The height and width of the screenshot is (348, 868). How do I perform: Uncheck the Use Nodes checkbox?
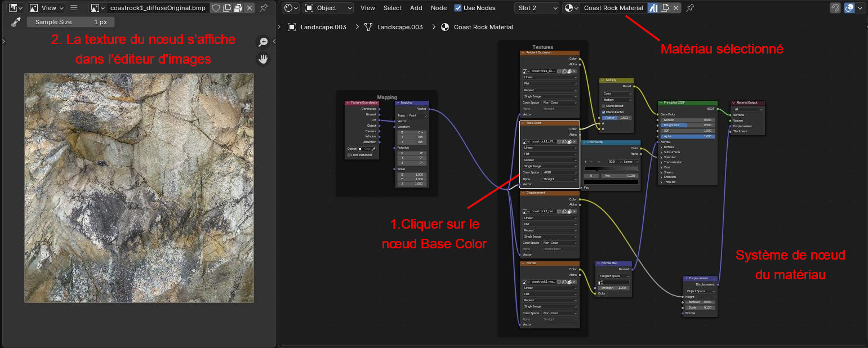click(x=458, y=8)
